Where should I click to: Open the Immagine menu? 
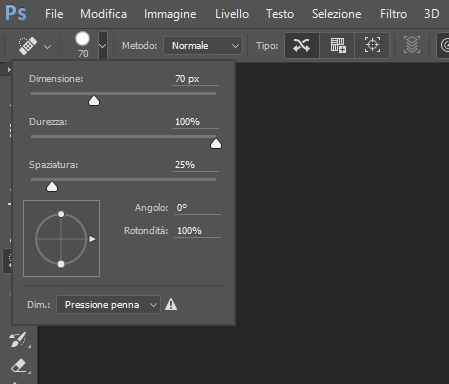pyautogui.click(x=170, y=14)
